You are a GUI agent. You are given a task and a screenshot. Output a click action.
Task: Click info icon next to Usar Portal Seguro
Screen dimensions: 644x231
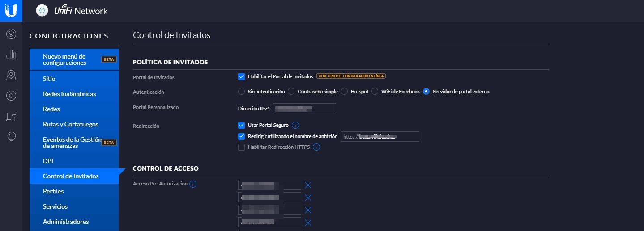coord(295,125)
